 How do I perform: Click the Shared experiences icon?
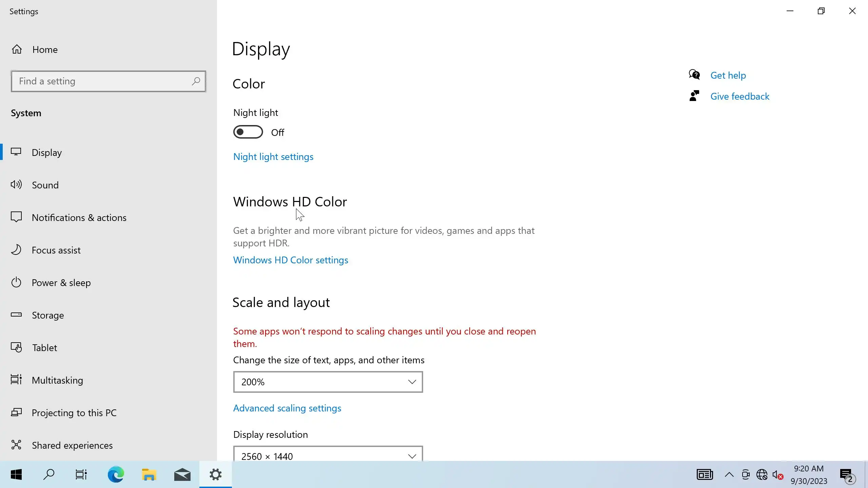click(16, 445)
